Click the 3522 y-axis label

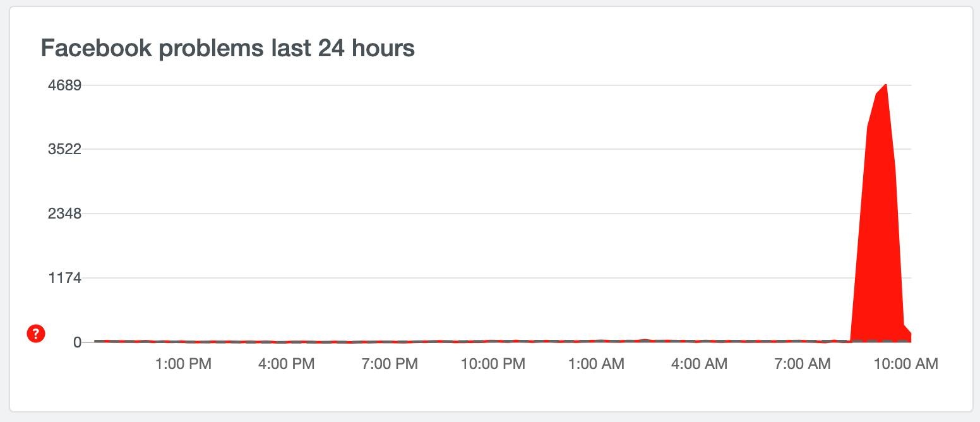64,149
